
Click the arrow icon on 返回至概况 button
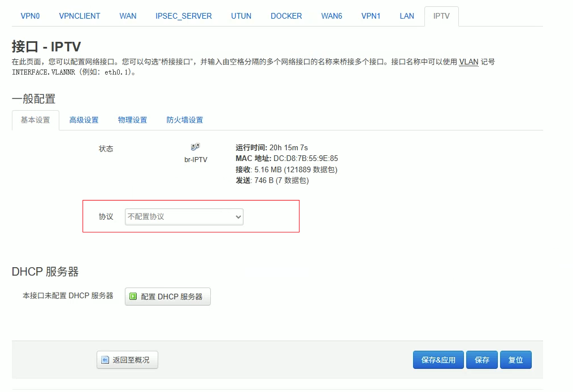[105, 360]
